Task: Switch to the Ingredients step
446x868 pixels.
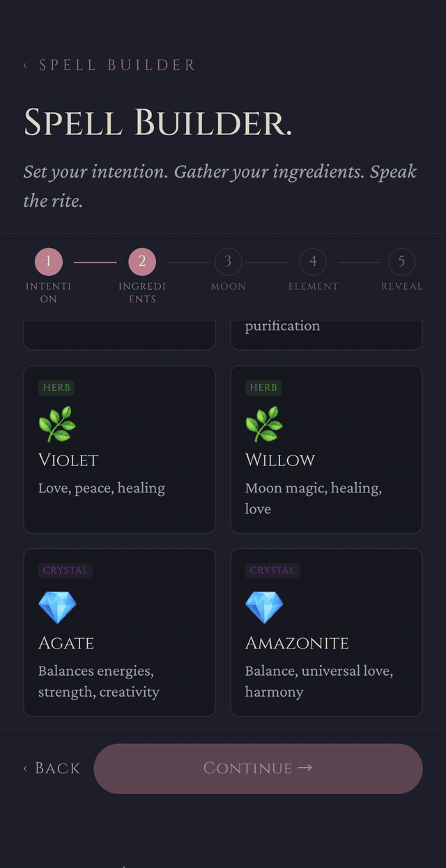Action: tap(142, 263)
